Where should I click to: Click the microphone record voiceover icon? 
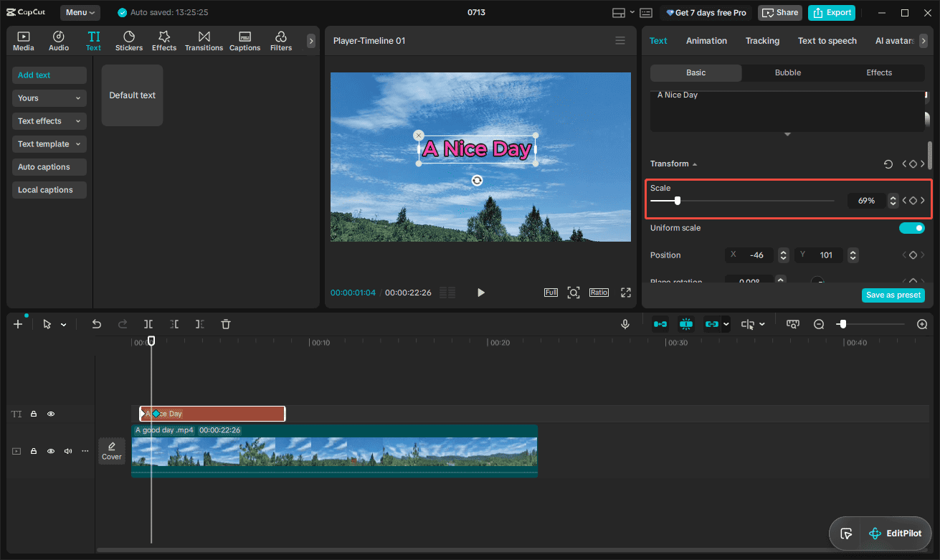625,324
